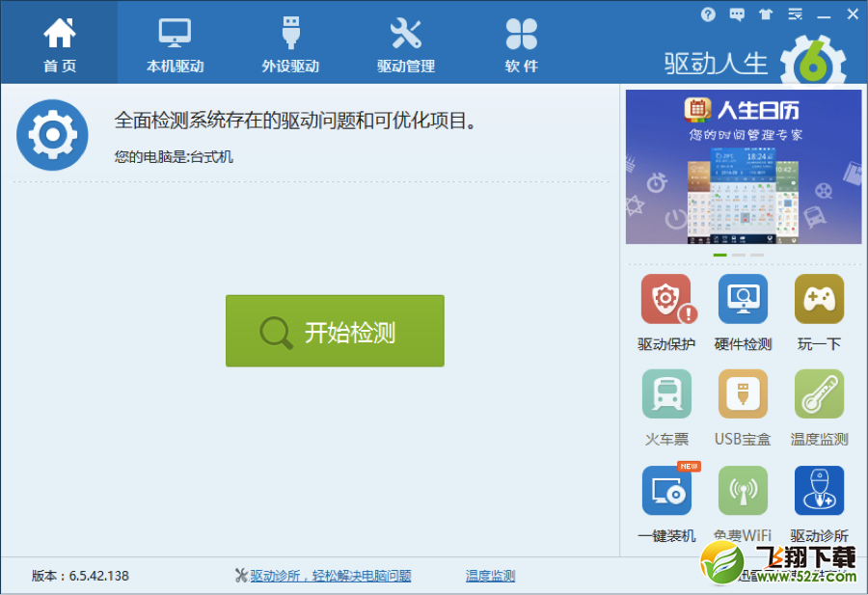Select the second banner indicator dash
Image resolution: width=868 pixels, height=595 pixels.
tap(739, 255)
